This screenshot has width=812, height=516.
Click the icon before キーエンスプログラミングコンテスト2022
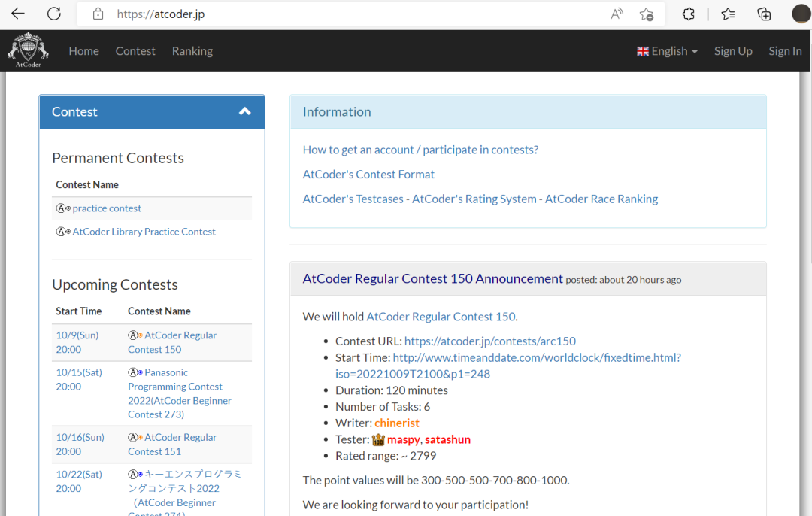(x=135, y=474)
